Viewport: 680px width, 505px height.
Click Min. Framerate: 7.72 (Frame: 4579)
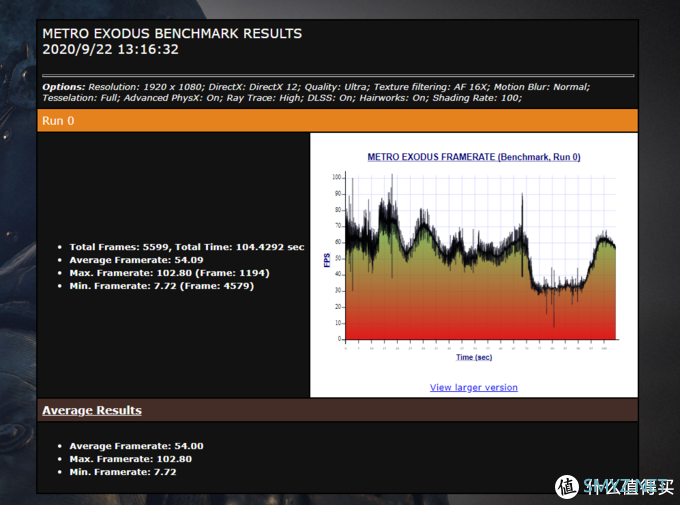tap(162, 286)
